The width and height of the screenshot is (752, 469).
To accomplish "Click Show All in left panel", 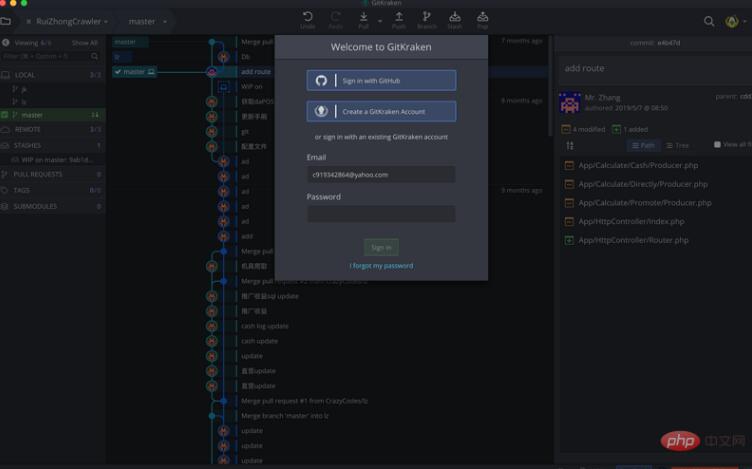I will pyautogui.click(x=84, y=43).
